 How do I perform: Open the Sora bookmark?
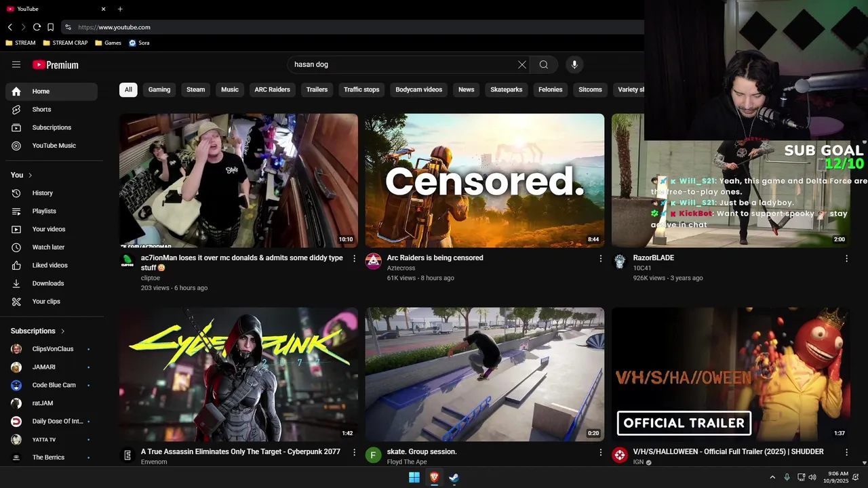pyautogui.click(x=139, y=43)
